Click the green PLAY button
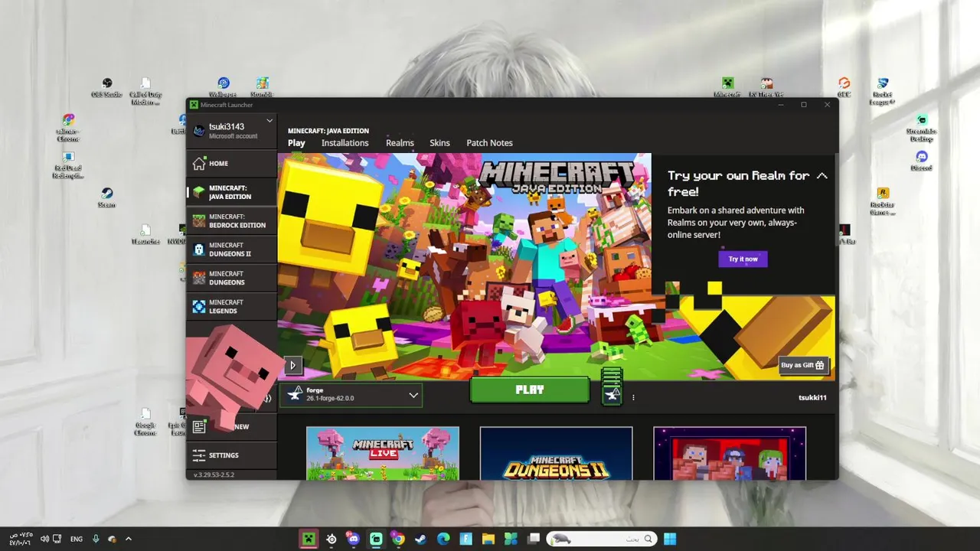 (x=530, y=390)
